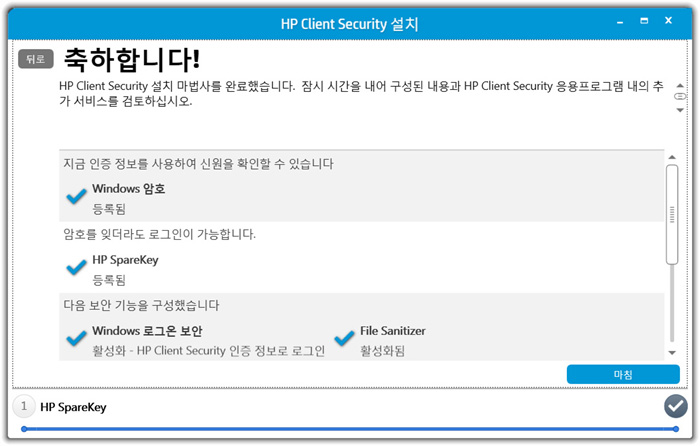The width and height of the screenshot is (700, 446).
Task: Click the checkmark next to Windows 암호
Action: click(x=76, y=196)
